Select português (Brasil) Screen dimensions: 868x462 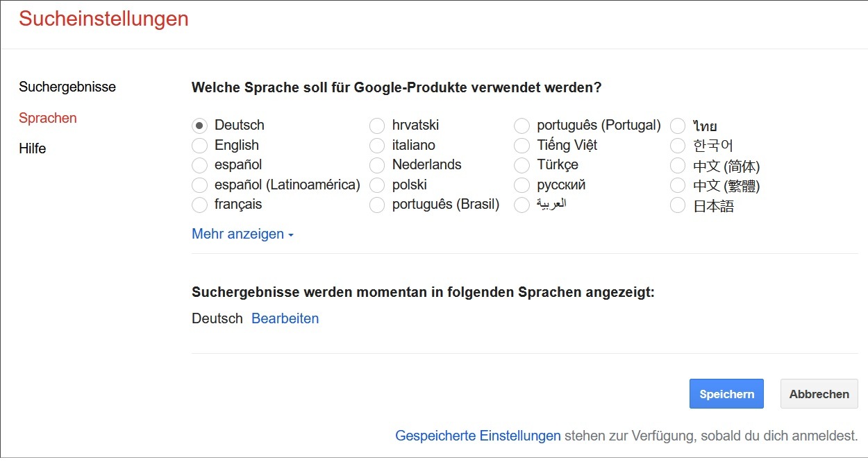tap(377, 205)
